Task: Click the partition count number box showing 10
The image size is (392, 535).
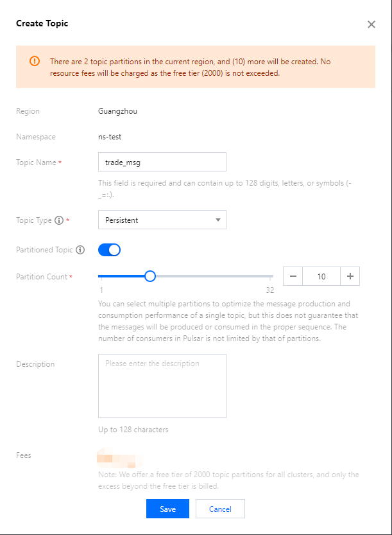Action: (321, 276)
